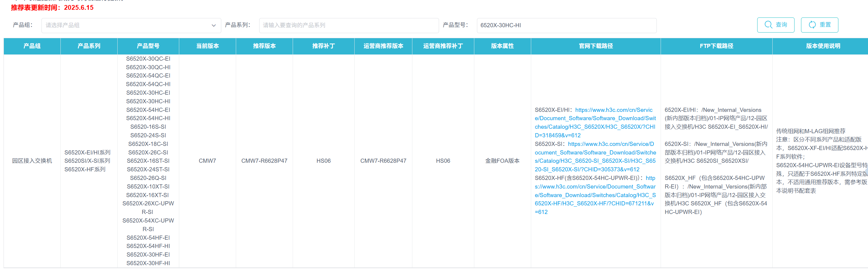
Task: Click model S6520-16S-SI in the list
Action: coord(148,127)
